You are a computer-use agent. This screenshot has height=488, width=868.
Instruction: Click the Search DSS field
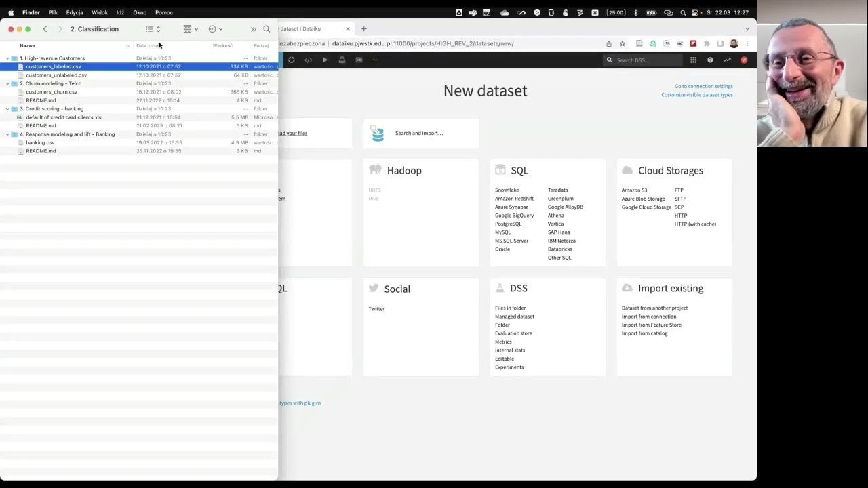[x=644, y=60]
